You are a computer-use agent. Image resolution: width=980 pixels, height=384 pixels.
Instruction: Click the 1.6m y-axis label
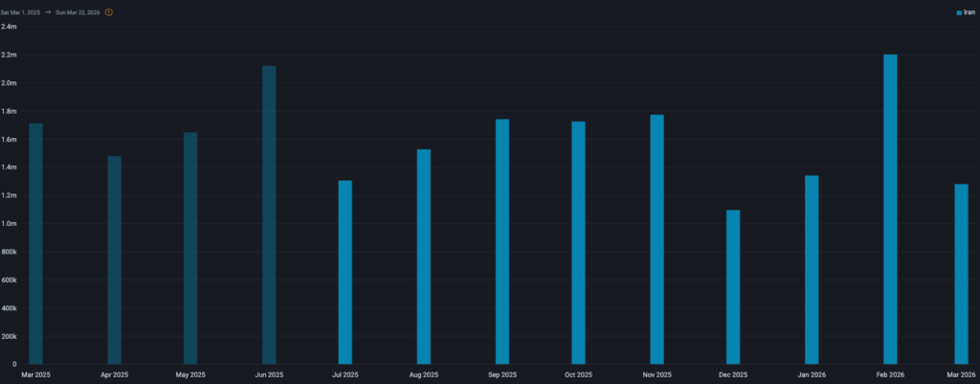click(x=9, y=140)
